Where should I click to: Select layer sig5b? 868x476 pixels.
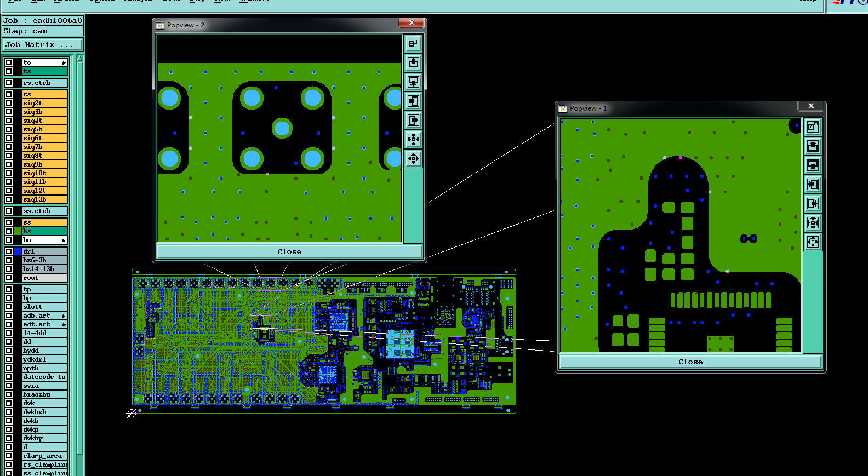tap(44, 129)
